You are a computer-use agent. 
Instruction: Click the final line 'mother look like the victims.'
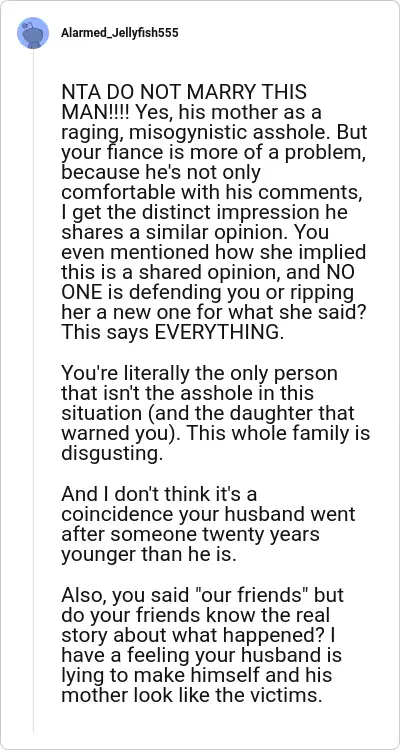pos(191,695)
